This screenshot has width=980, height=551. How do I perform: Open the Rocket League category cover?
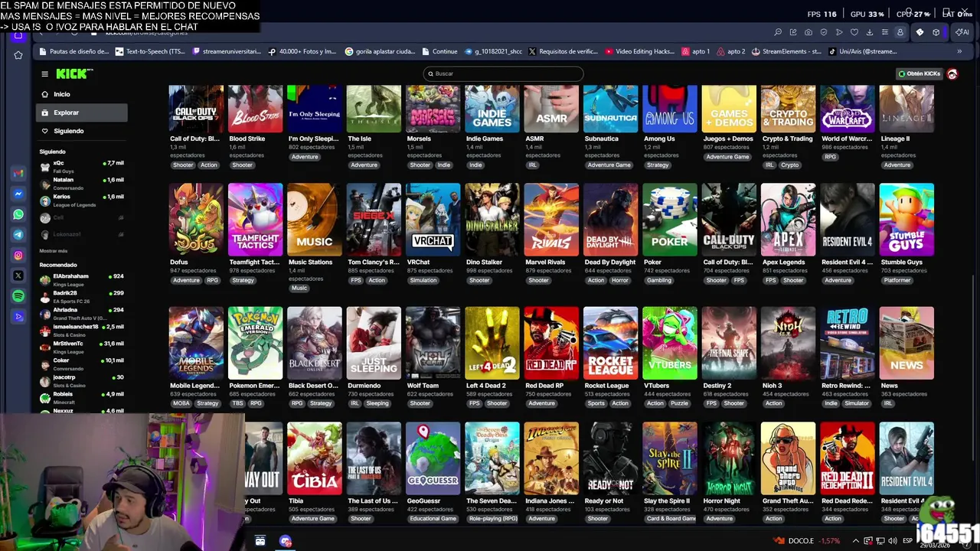[x=610, y=343]
